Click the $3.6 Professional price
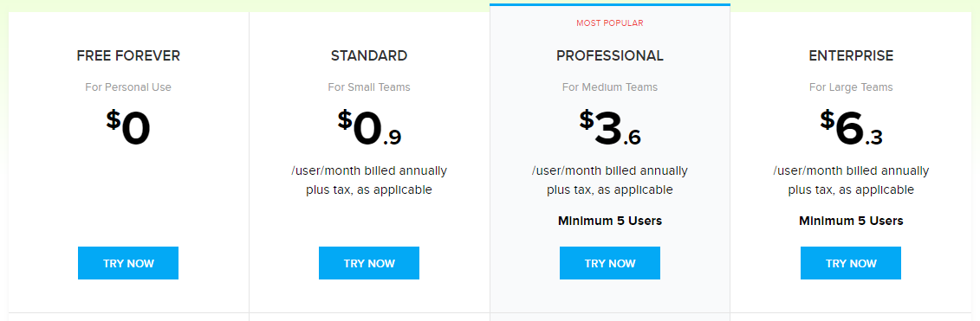980x321 pixels. pos(610,128)
